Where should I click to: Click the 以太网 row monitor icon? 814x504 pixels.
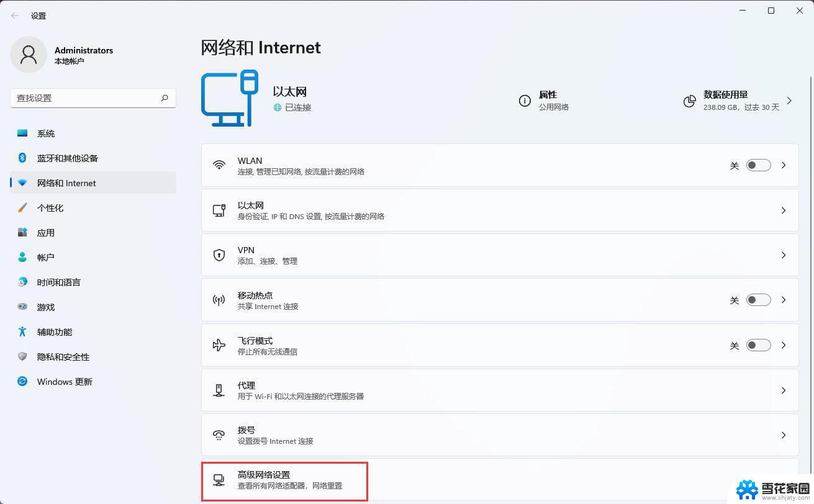tap(219, 210)
